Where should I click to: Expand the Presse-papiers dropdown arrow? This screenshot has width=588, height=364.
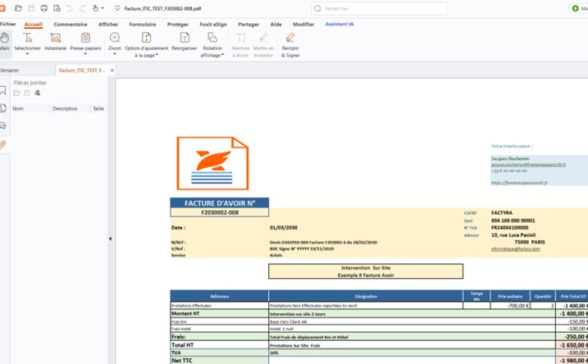click(x=85, y=54)
